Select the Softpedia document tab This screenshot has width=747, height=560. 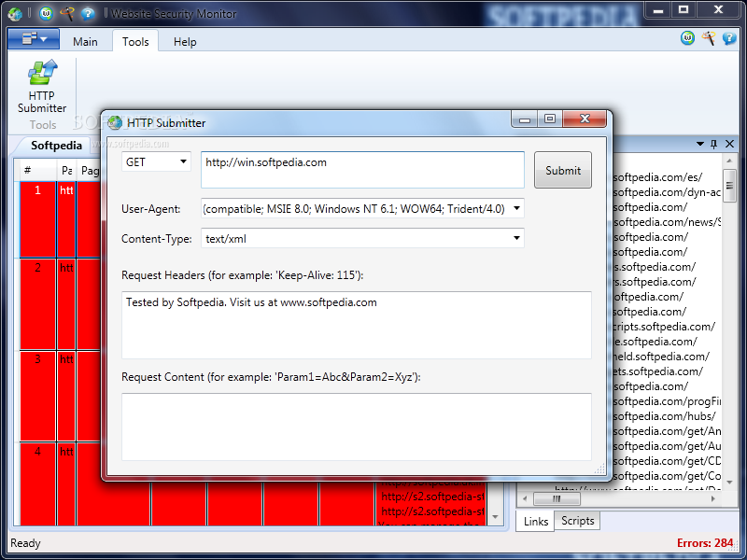pyautogui.click(x=56, y=146)
